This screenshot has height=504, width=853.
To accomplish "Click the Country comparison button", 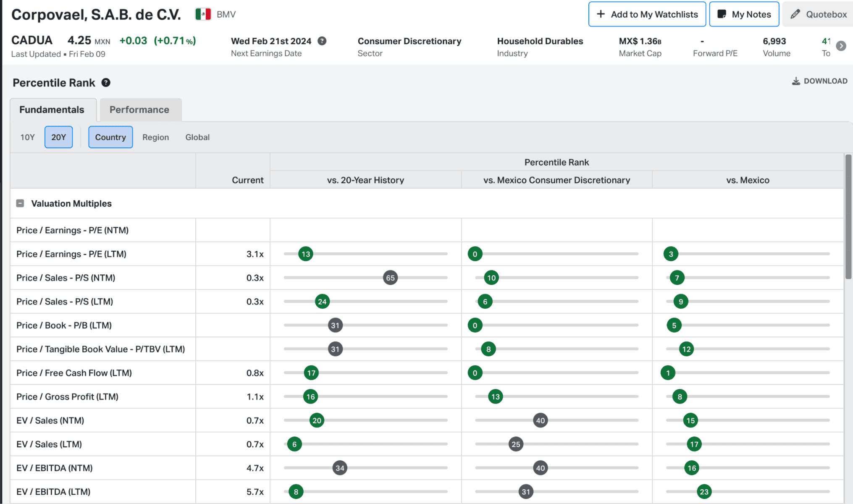I will coord(110,137).
